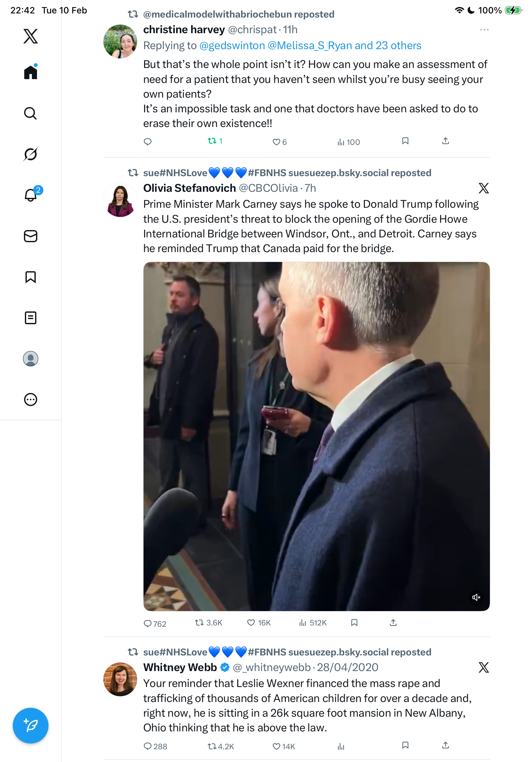The image size is (532, 762).
Task: Open Grok menu on Whitney Webb's post
Action: coord(484,668)
